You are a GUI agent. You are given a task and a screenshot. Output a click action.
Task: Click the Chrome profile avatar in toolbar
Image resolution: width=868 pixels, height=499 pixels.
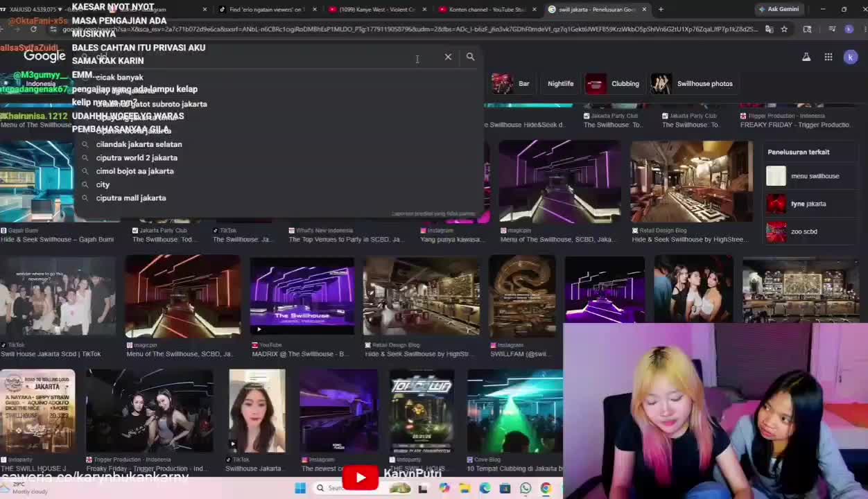click(x=849, y=29)
